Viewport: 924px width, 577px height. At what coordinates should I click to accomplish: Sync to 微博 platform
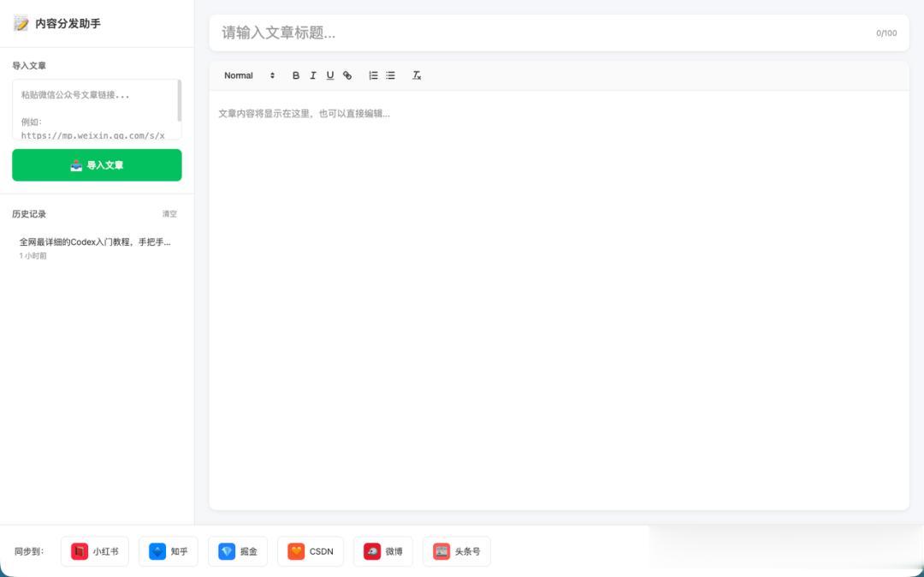tap(383, 551)
